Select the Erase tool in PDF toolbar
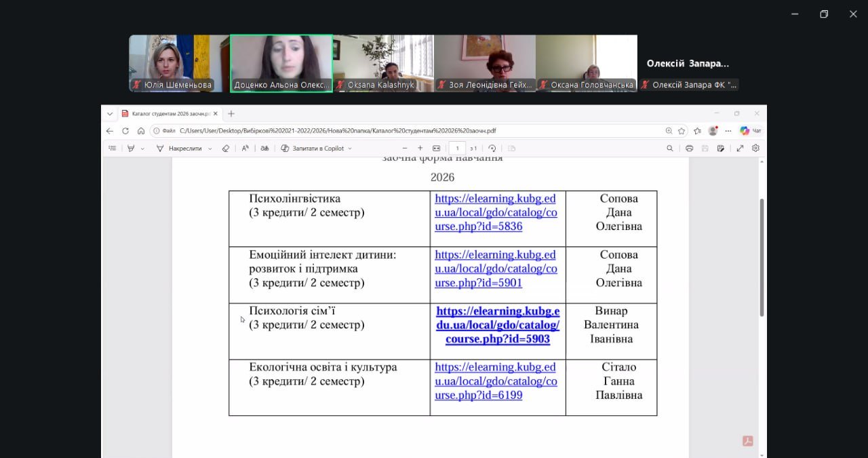 (x=226, y=148)
